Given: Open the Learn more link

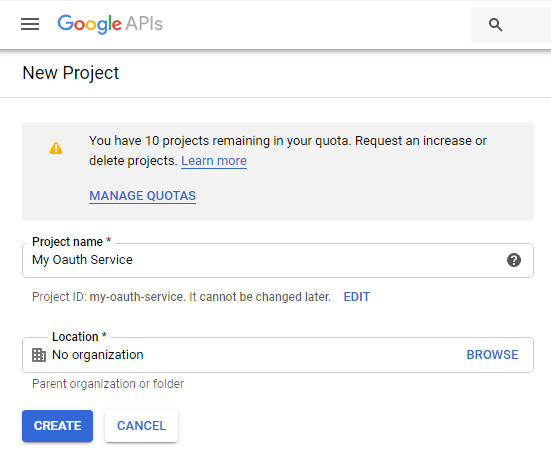Looking at the screenshot, I should pyautogui.click(x=214, y=161).
